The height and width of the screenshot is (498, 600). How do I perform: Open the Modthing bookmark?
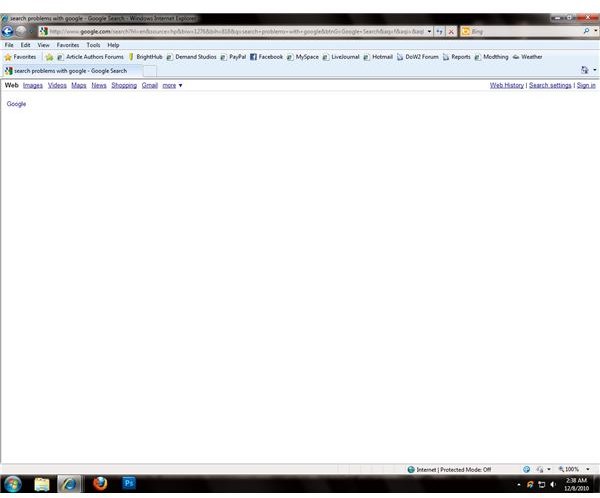click(x=491, y=57)
